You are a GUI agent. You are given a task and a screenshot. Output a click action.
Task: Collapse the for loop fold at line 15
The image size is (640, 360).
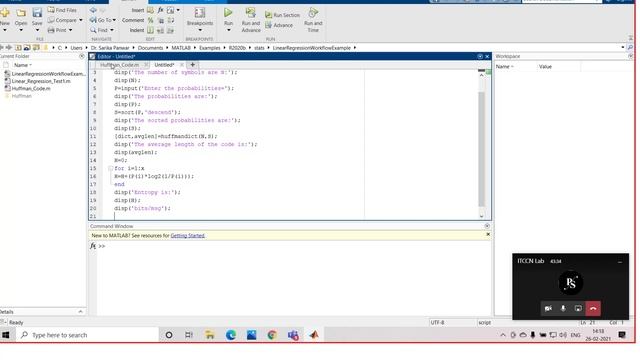coord(110,168)
